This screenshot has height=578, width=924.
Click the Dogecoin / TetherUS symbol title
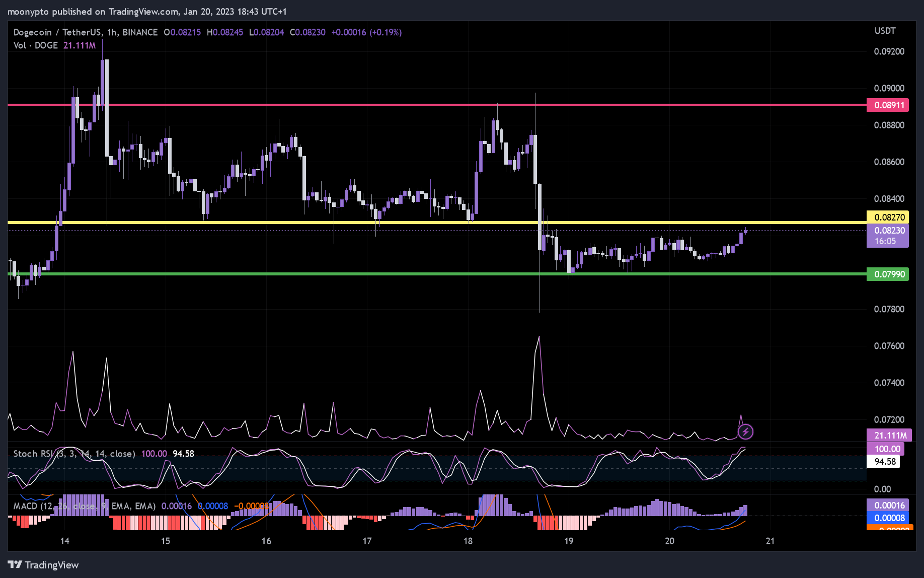[58, 32]
